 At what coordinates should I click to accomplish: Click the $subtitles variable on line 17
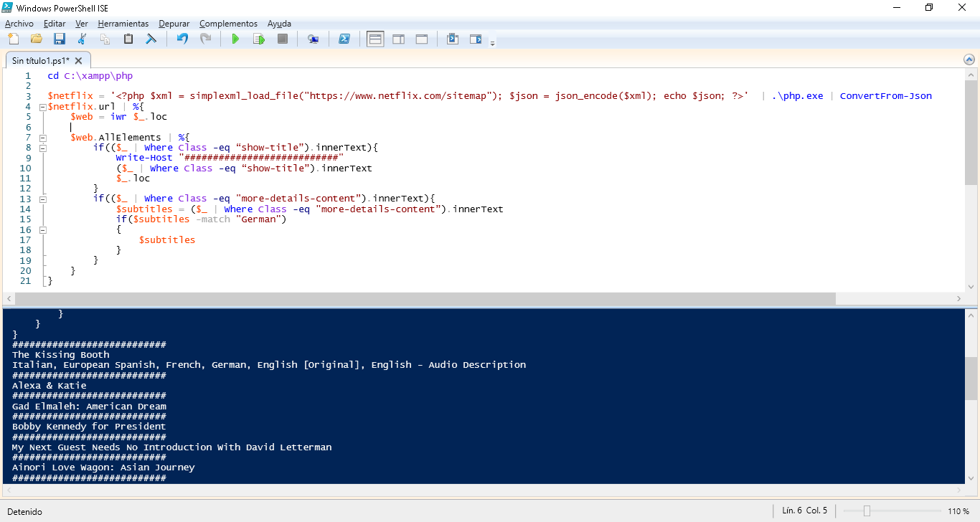coord(167,240)
